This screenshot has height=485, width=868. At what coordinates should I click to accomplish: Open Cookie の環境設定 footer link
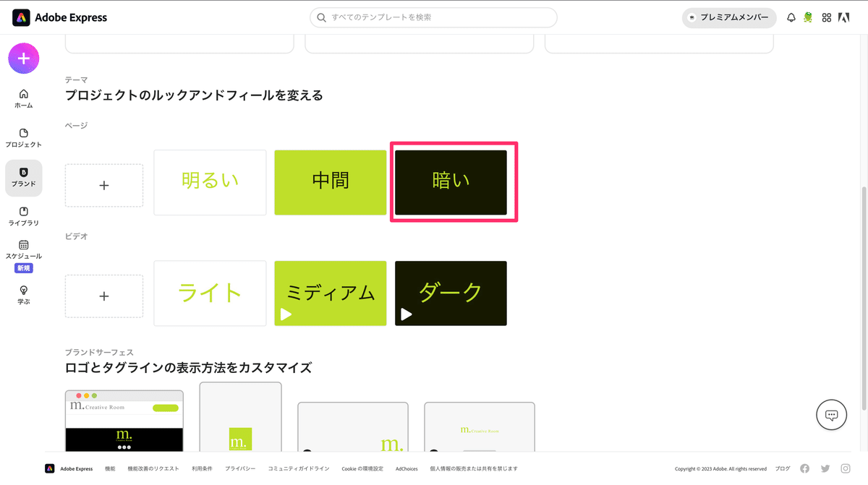(362, 468)
